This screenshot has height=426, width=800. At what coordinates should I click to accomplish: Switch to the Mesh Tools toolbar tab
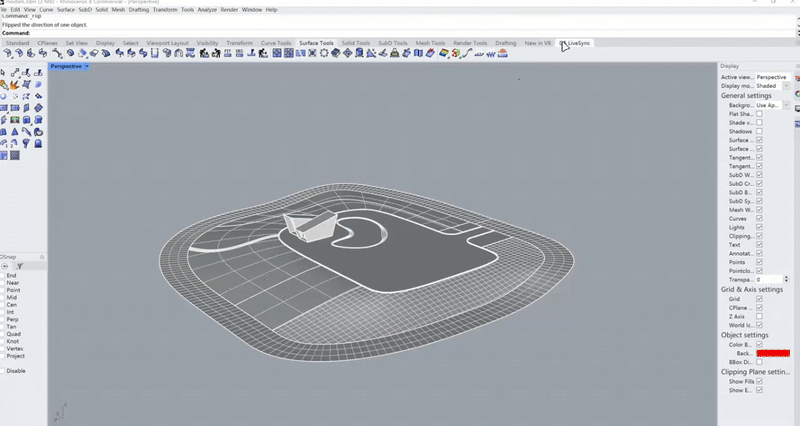point(428,43)
